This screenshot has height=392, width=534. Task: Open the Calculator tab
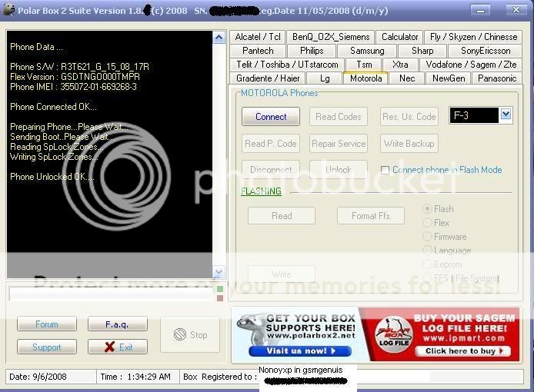(x=399, y=37)
